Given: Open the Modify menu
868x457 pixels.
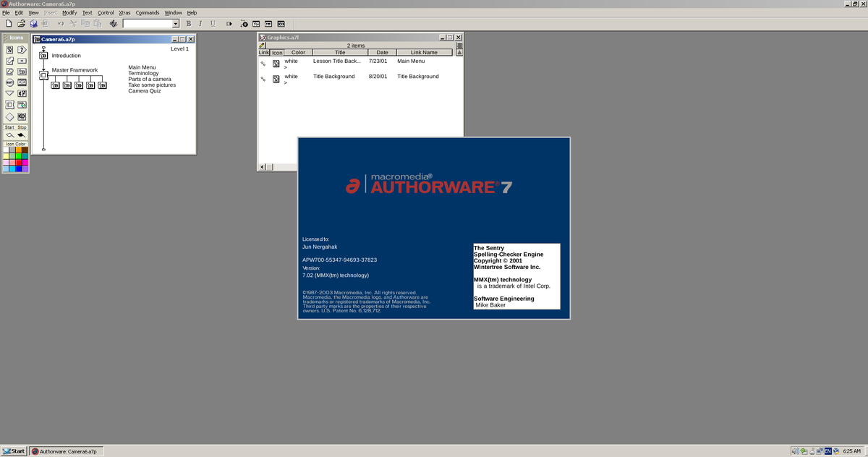Looking at the screenshot, I should (69, 12).
